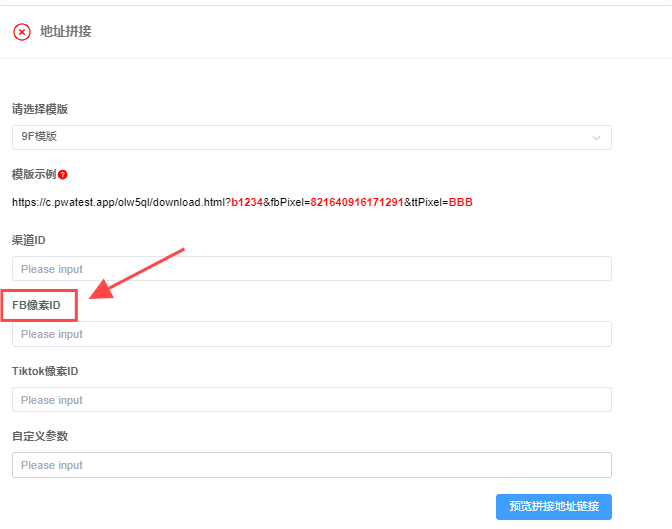Image resolution: width=672 pixels, height=529 pixels.
Task: Click the chevron arrow in template selector
Action: 597,137
